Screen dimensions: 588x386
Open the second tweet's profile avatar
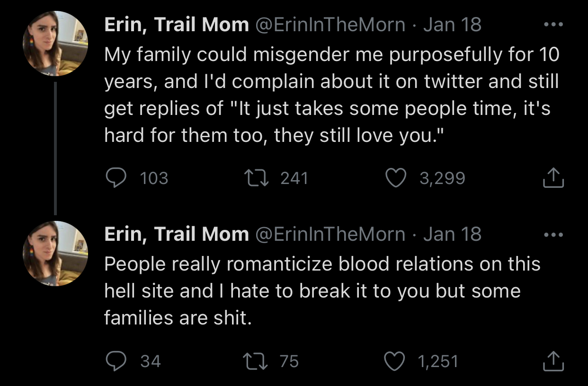[x=56, y=254]
